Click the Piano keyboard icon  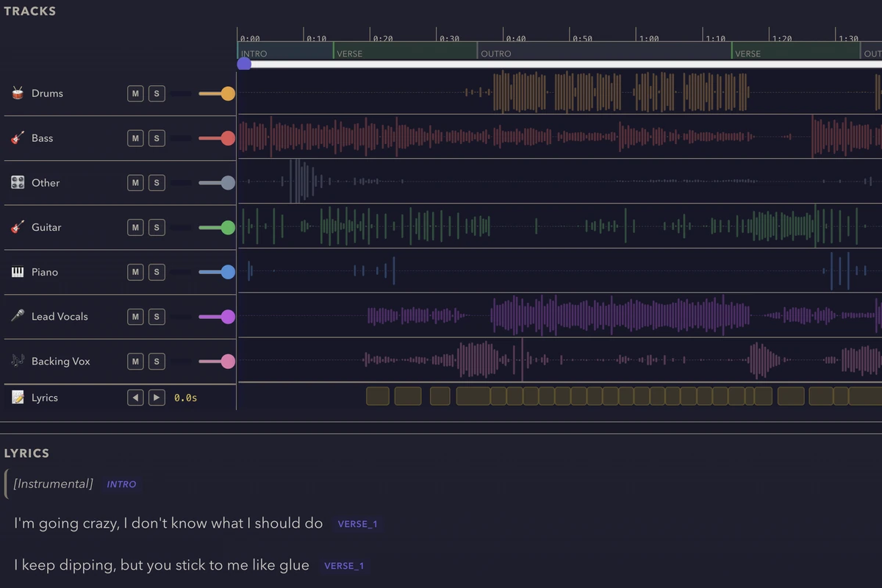click(x=18, y=272)
